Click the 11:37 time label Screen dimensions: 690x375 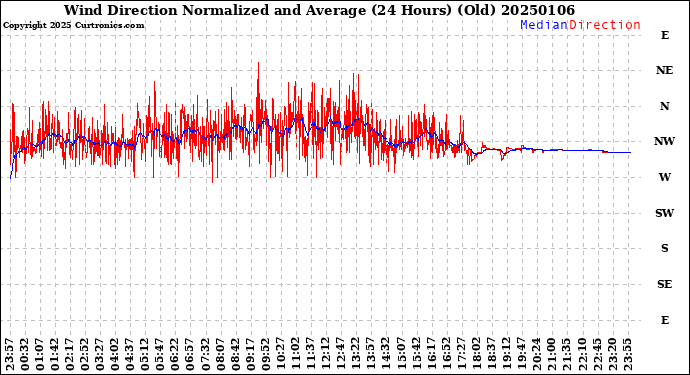tap(311, 355)
